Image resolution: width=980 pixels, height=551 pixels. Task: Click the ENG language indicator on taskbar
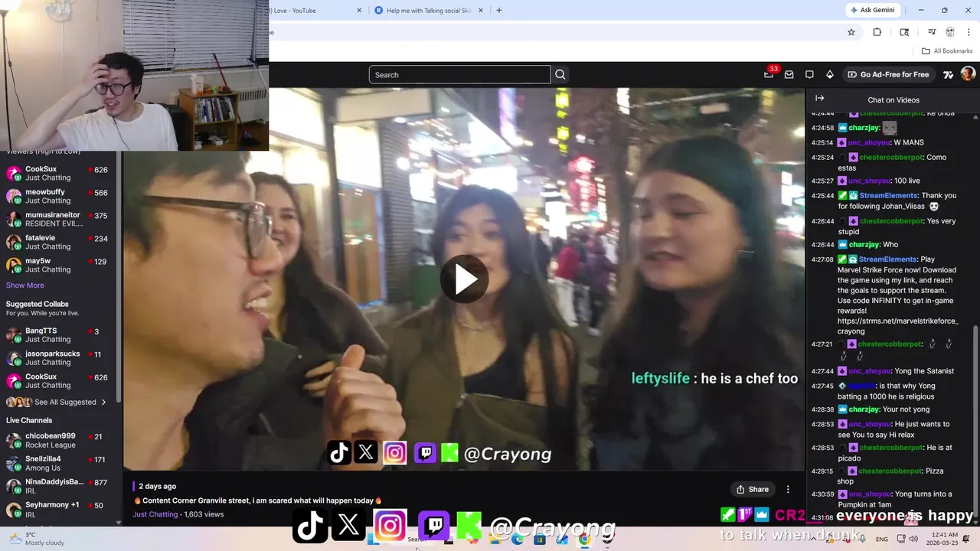(882, 539)
